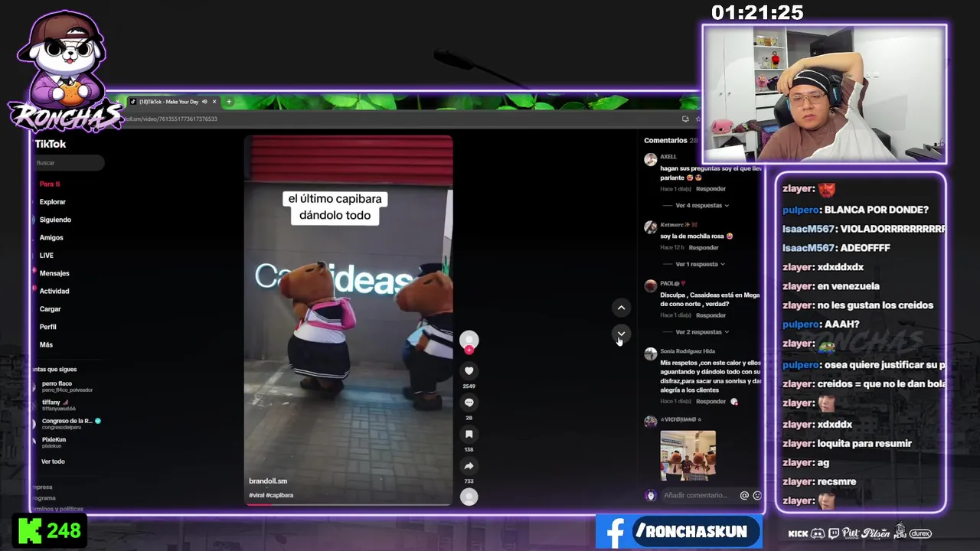Open Actividad notifications
The image size is (980, 551).
pyautogui.click(x=54, y=292)
